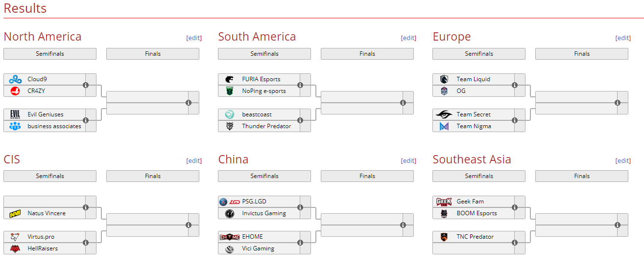Screen dimensions: 644x271
Task: Click the South America Finals column header
Action: coord(367,54)
